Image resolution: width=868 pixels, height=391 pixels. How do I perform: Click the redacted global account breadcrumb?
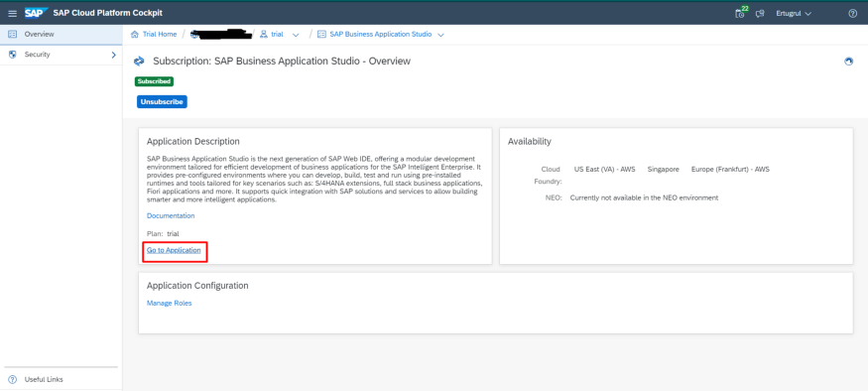pyautogui.click(x=221, y=35)
